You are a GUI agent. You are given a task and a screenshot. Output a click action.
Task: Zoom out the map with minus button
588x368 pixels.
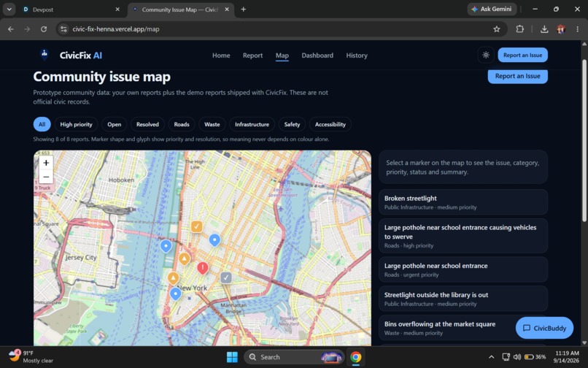coord(46,177)
